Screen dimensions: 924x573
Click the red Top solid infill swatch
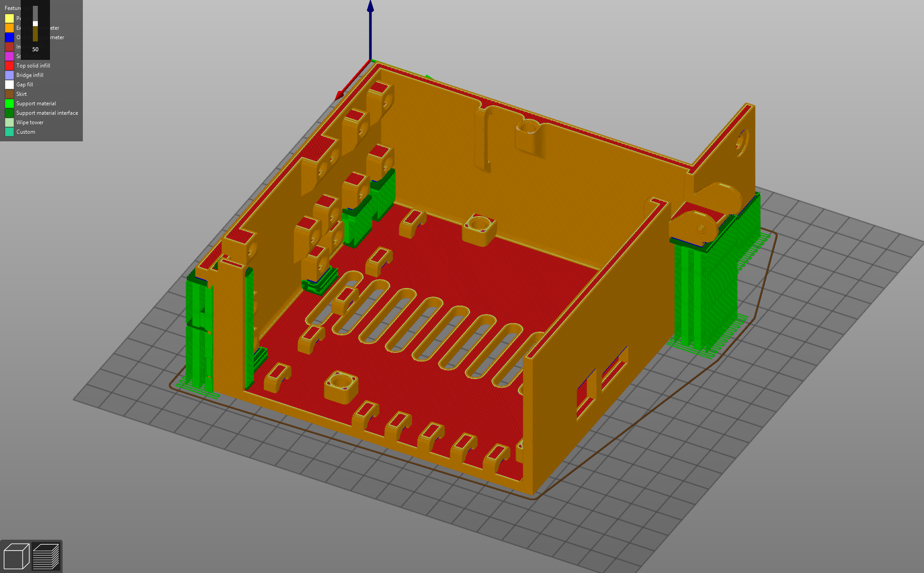click(x=9, y=66)
